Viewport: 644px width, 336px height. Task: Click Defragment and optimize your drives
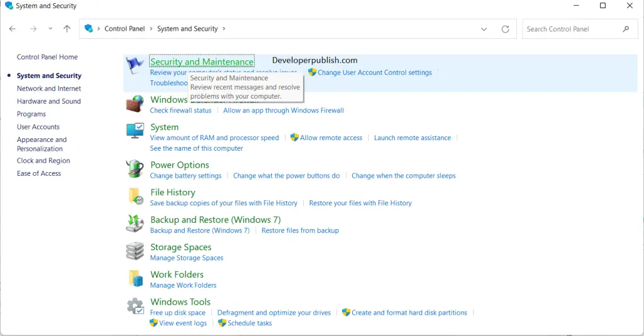click(x=274, y=313)
